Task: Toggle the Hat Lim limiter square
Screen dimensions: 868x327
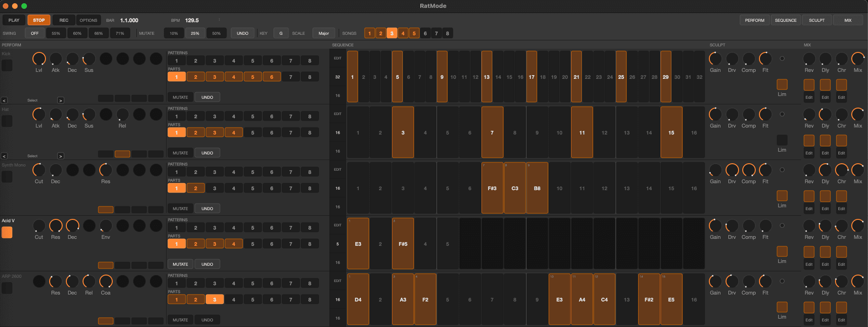Action: pos(782,140)
